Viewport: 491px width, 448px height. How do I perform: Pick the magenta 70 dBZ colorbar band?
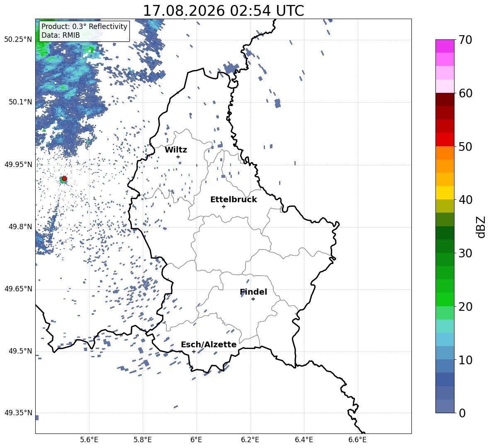445,46
